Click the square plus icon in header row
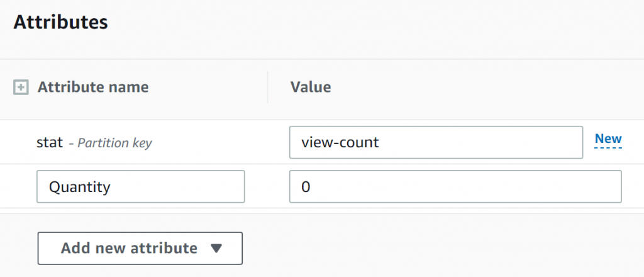The image size is (644, 277). click(x=21, y=88)
